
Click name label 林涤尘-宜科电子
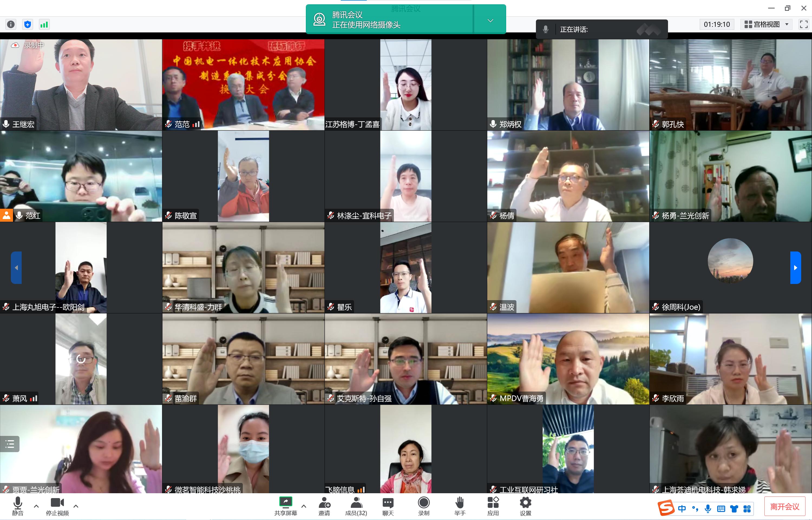point(364,216)
